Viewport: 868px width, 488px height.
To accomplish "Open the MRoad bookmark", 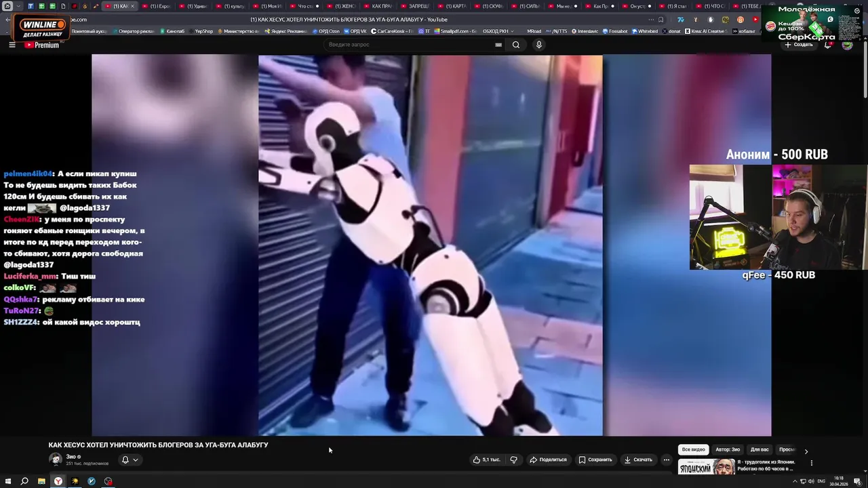I will coord(534,31).
